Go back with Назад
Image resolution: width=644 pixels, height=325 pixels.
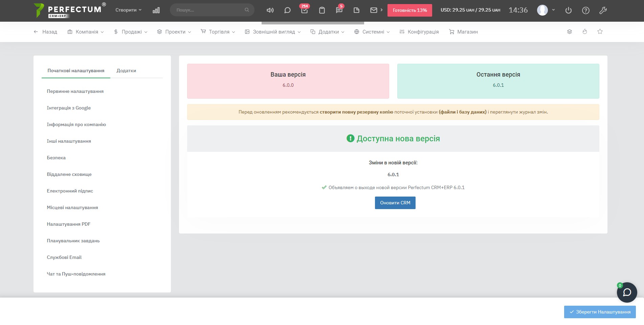coord(45,32)
